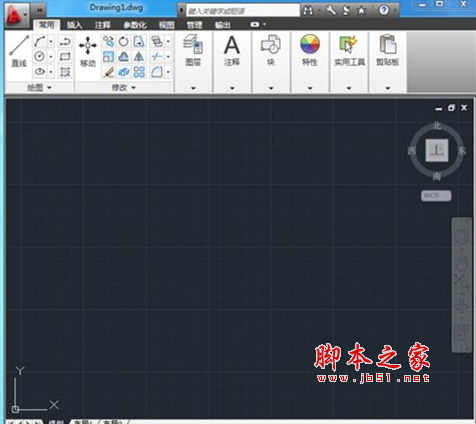Select the Hatch tool in draw panel

[x=65, y=71]
